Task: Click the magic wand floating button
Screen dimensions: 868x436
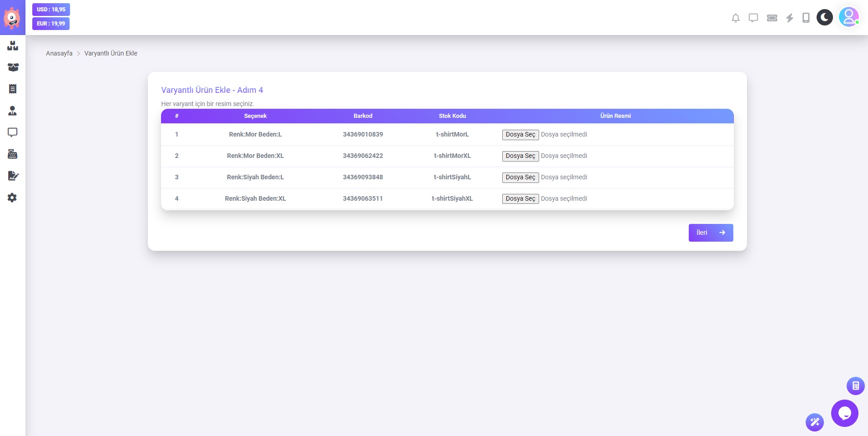Action: (814, 422)
